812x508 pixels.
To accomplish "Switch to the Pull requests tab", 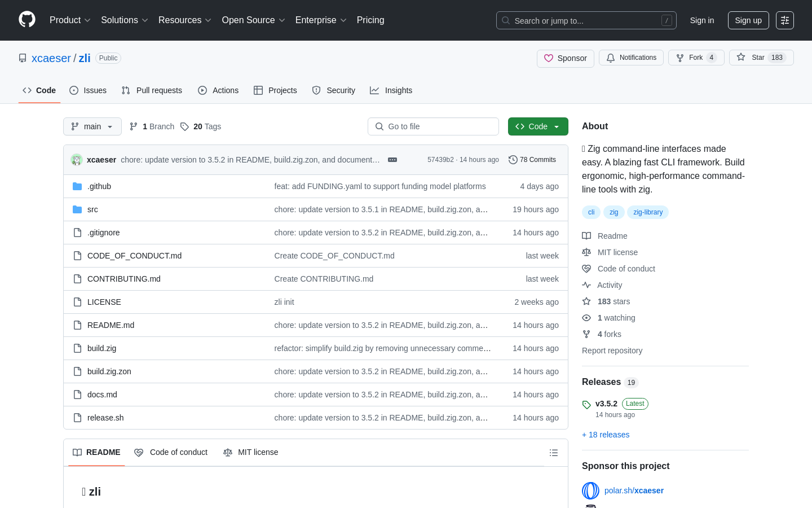I will [152, 90].
